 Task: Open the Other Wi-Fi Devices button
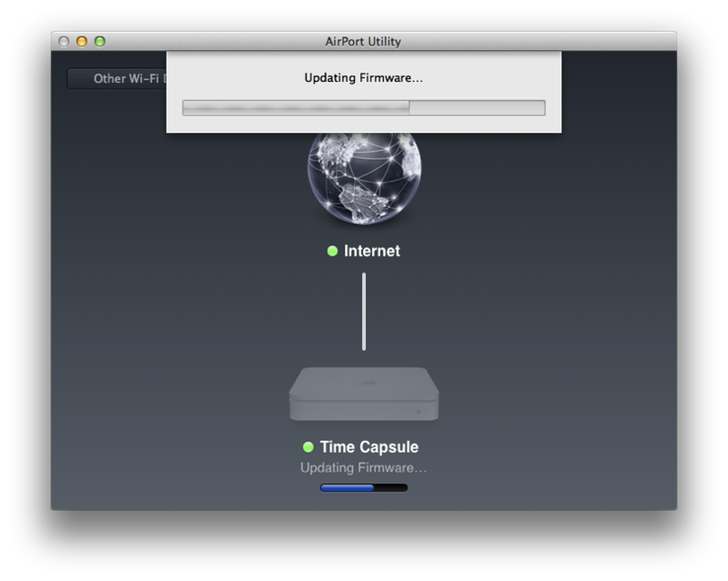pyautogui.click(x=117, y=79)
